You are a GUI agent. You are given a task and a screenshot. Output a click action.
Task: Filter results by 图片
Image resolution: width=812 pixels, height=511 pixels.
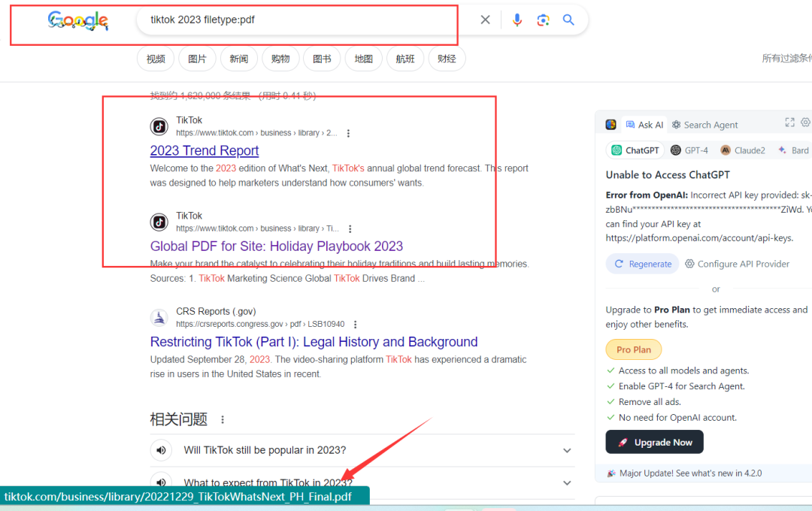[x=197, y=59]
